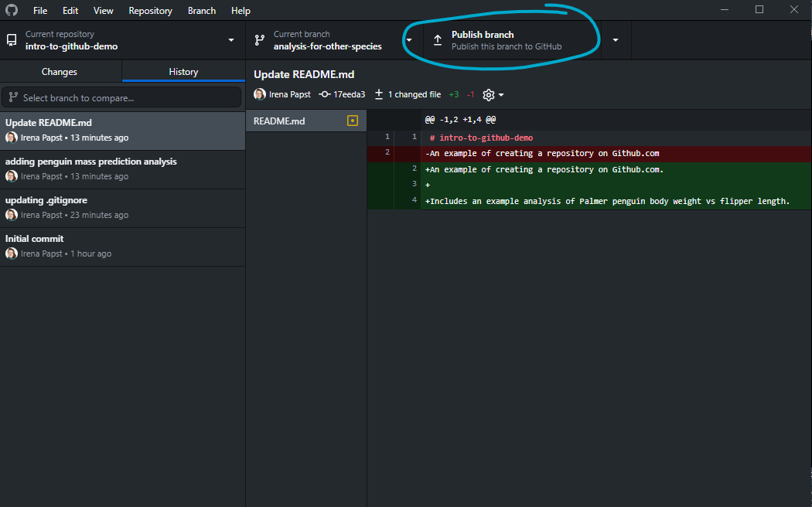
Task: Publish this branch to GitHub
Action: coord(507,40)
